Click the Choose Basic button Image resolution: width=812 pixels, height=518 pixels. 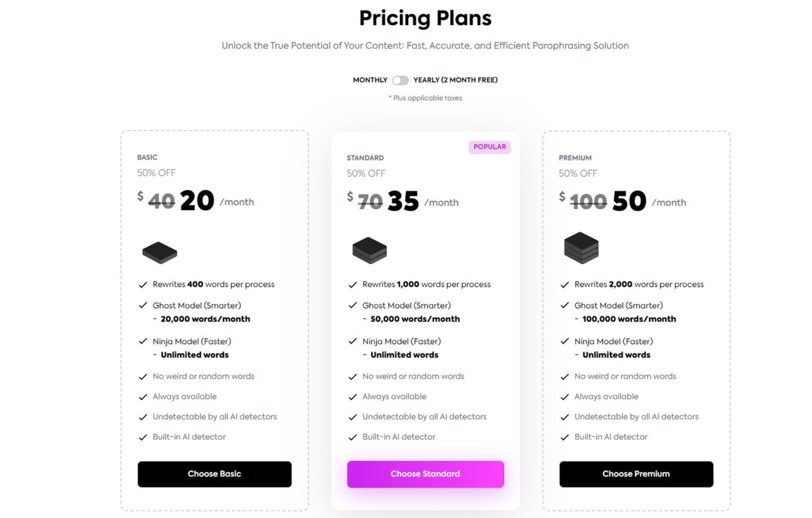(214, 474)
